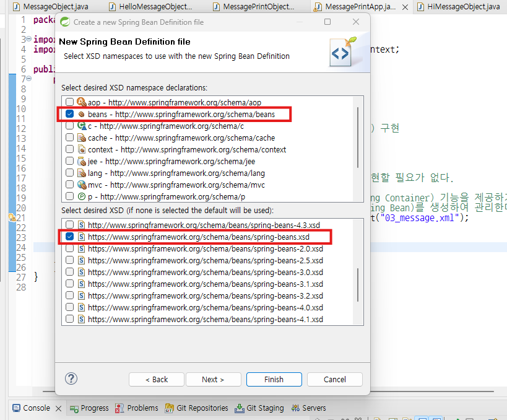Switch to HiMessageObject.java editor tab
507x420 pixels.
tap(459, 6)
